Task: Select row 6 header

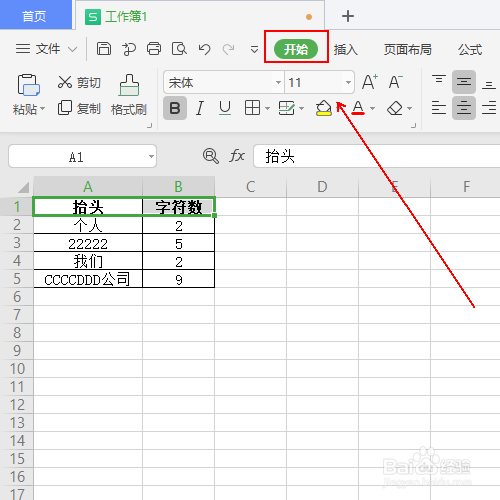Action: (17, 296)
